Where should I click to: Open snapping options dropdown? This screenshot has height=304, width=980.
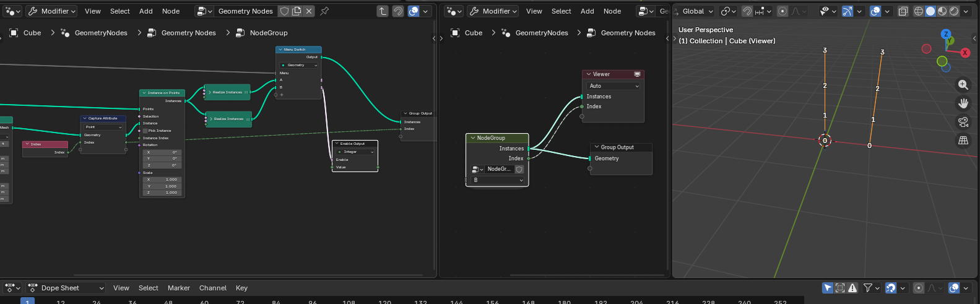tap(763, 11)
